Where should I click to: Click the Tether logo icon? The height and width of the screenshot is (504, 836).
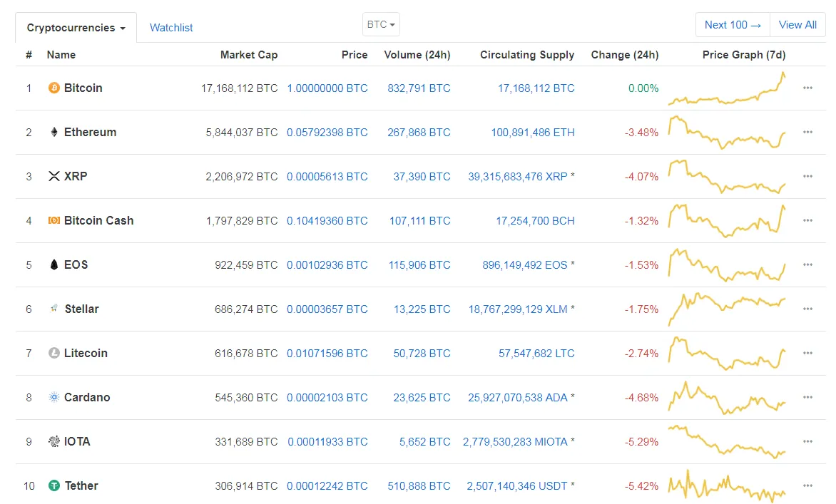(53, 486)
